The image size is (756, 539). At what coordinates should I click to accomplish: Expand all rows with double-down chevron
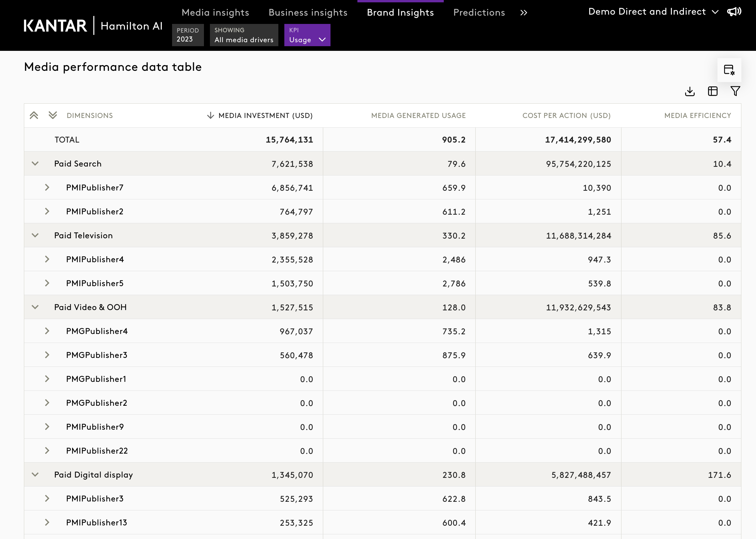click(53, 115)
